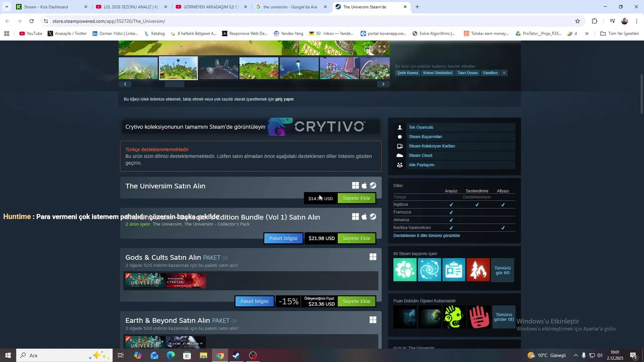The width and height of the screenshot is (644, 362).
Task: Switch to the 'LOL 2026 SEZONU ANALİZ' tab
Action: point(131,7)
